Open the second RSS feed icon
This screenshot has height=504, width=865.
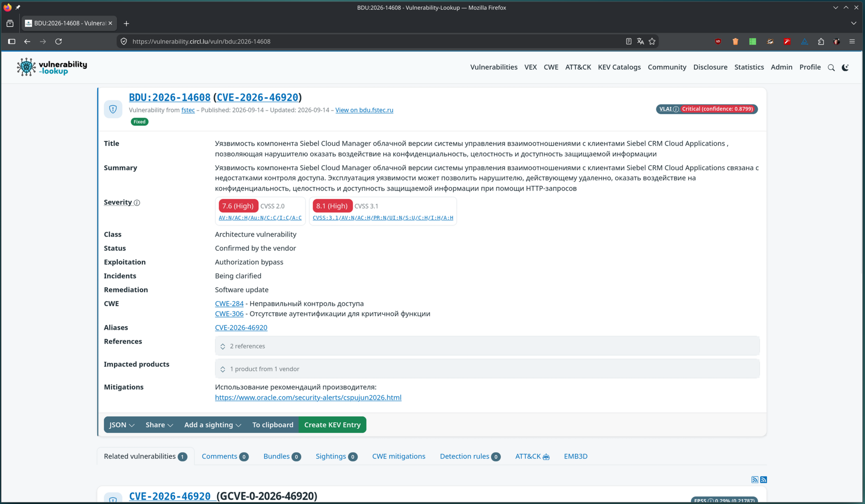[764, 480]
